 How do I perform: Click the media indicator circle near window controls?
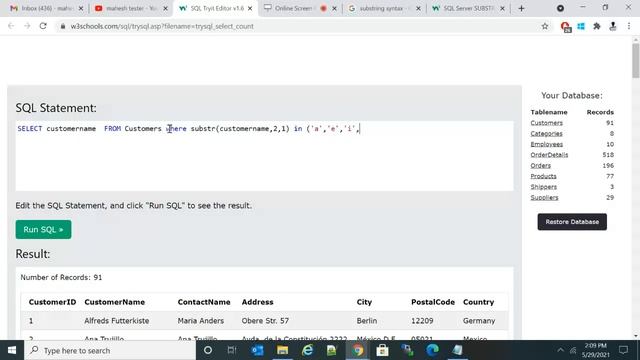[560, 8]
